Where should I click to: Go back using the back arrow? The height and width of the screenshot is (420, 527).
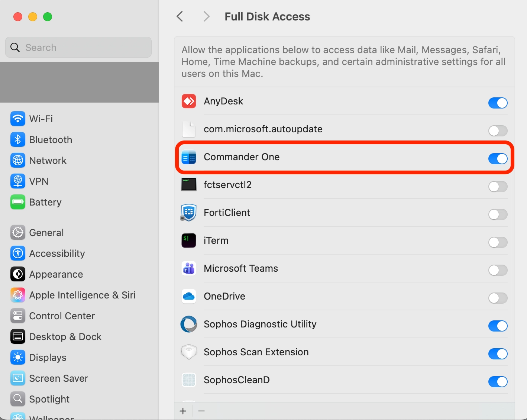click(180, 16)
